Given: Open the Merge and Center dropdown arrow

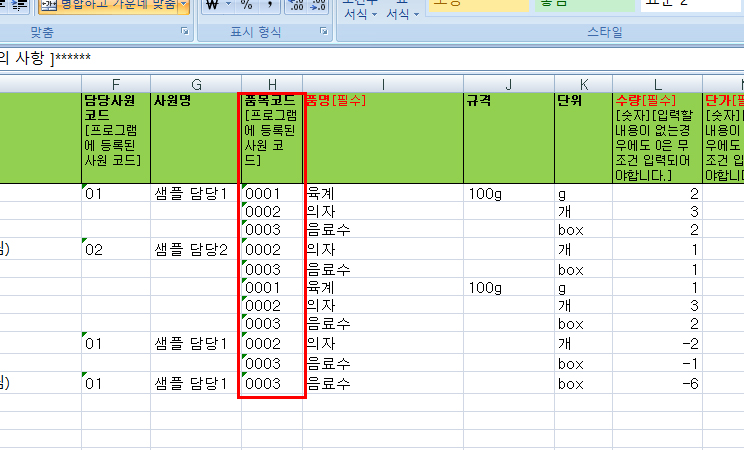Looking at the screenshot, I should pos(184,5).
